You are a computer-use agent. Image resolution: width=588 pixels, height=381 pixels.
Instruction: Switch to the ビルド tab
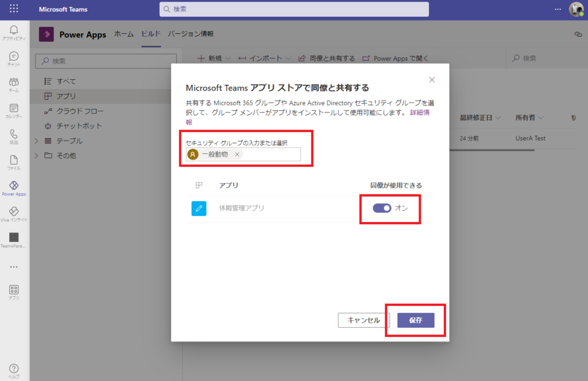click(151, 34)
